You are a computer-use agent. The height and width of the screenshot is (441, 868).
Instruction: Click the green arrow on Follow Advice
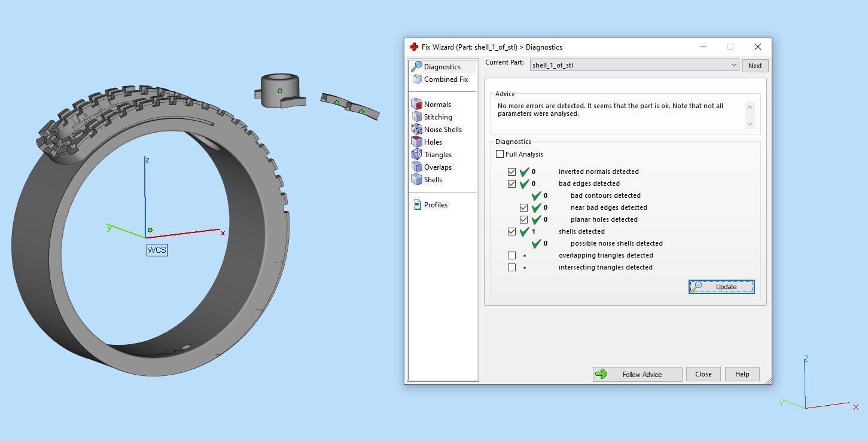(x=601, y=374)
